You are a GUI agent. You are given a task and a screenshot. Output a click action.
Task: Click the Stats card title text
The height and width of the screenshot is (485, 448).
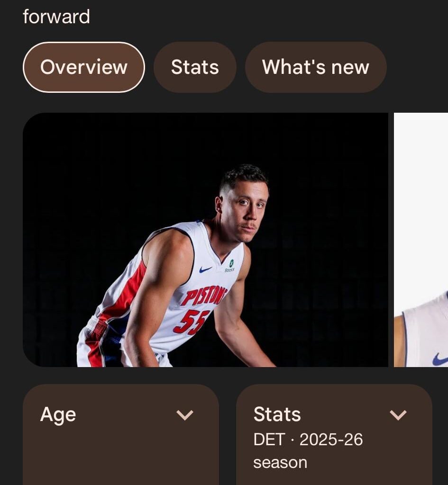pyautogui.click(x=277, y=414)
